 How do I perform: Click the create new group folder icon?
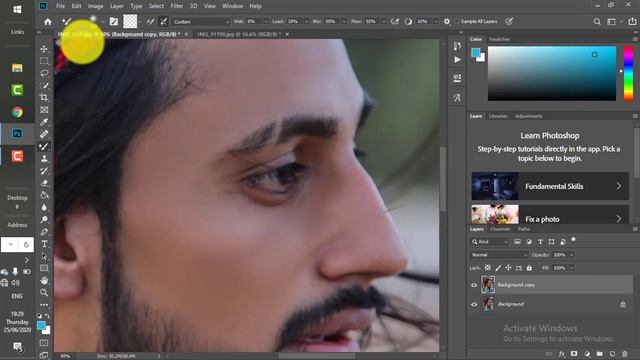click(x=600, y=354)
